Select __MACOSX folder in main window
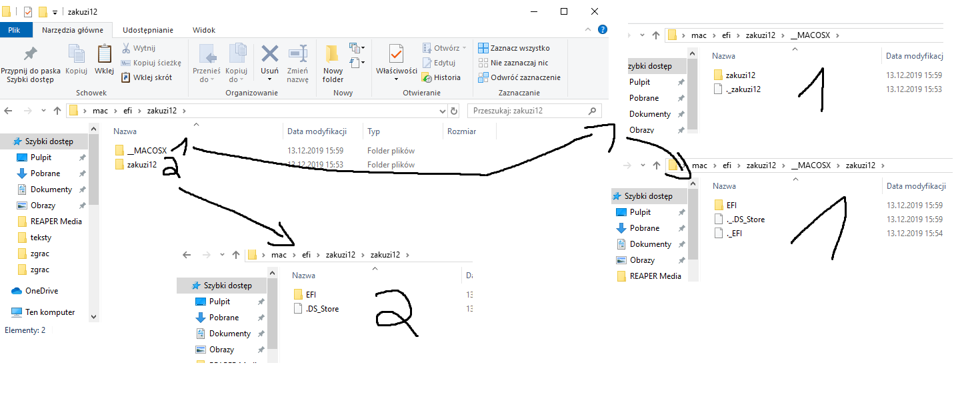980x403 pixels. coord(141,151)
